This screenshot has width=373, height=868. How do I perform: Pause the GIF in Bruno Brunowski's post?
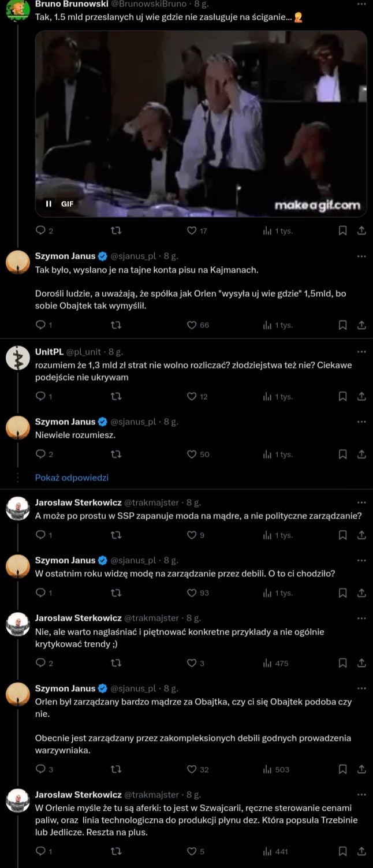coord(49,203)
